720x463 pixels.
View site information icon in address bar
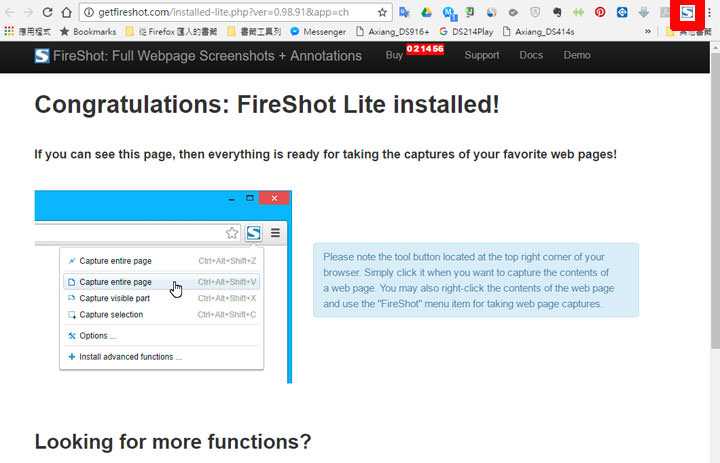tap(89, 12)
